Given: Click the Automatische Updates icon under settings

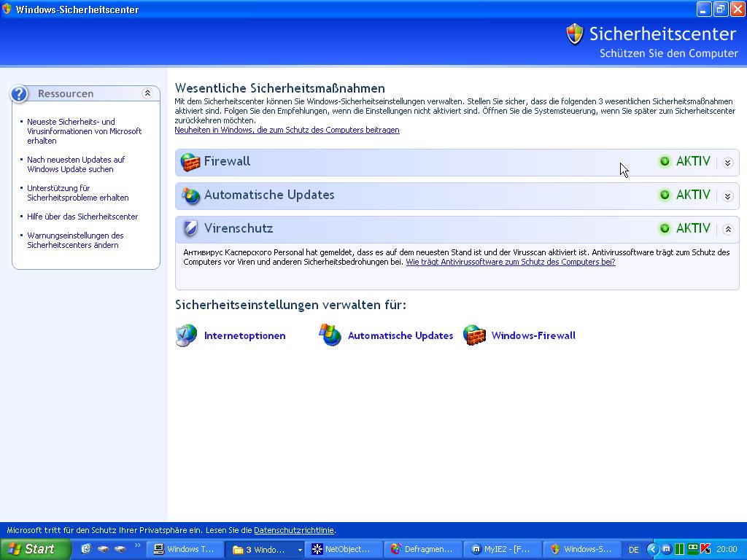Looking at the screenshot, I should 330,335.
